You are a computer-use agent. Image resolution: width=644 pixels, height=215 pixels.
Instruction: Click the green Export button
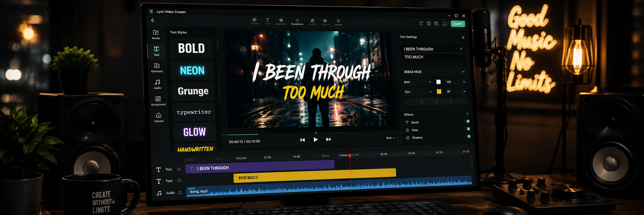(458, 24)
